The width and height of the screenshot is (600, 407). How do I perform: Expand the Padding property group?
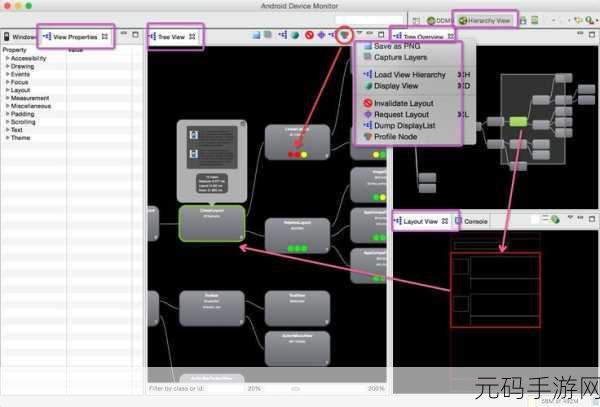click(7, 114)
